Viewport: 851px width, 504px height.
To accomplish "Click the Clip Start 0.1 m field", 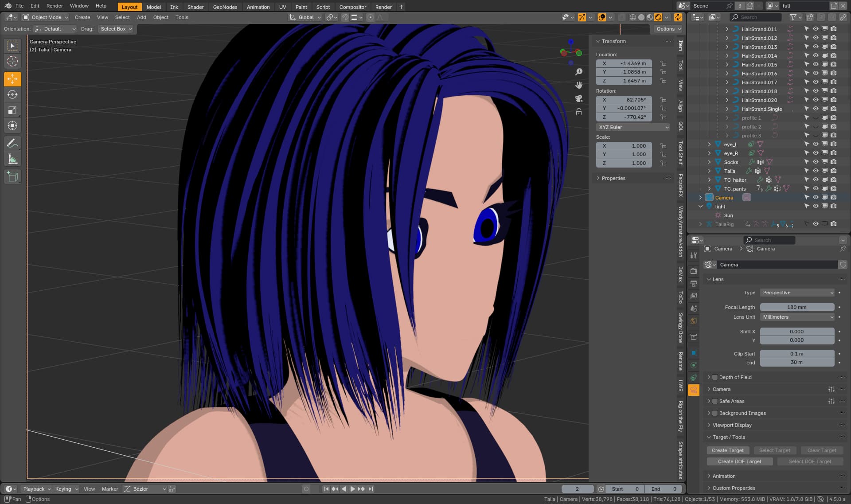I will point(797,354).
